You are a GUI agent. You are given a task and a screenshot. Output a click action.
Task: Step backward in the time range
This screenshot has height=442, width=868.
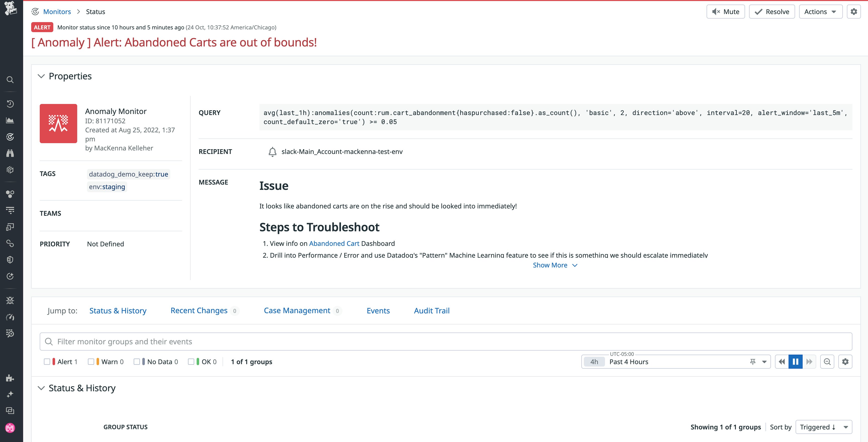click(x=782, y=362)
